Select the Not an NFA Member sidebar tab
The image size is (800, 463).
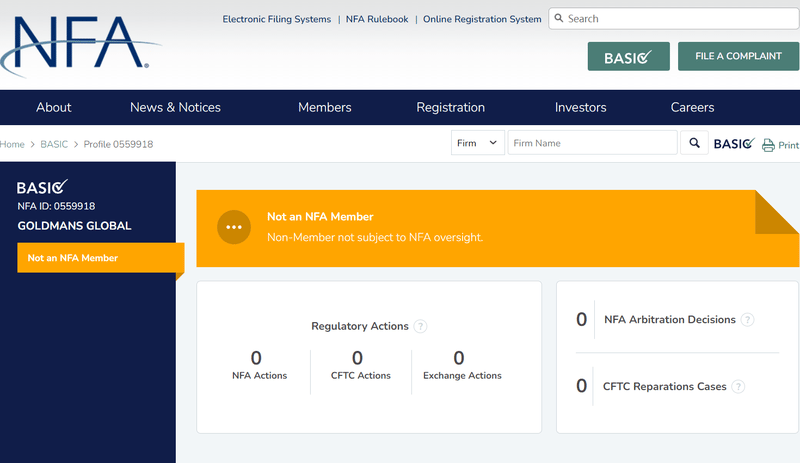click(x=101, y=258)
